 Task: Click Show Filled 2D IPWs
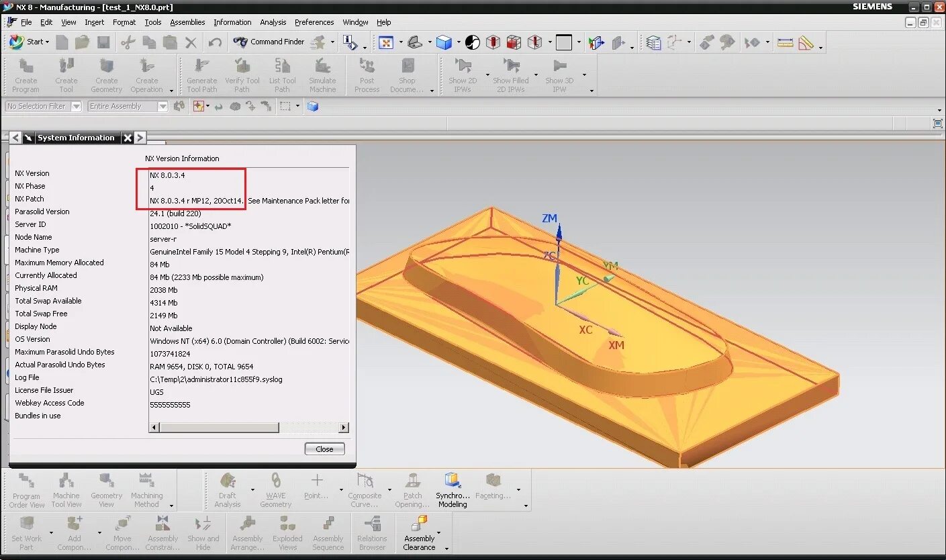pyautogui.click(x=511, y=75)
